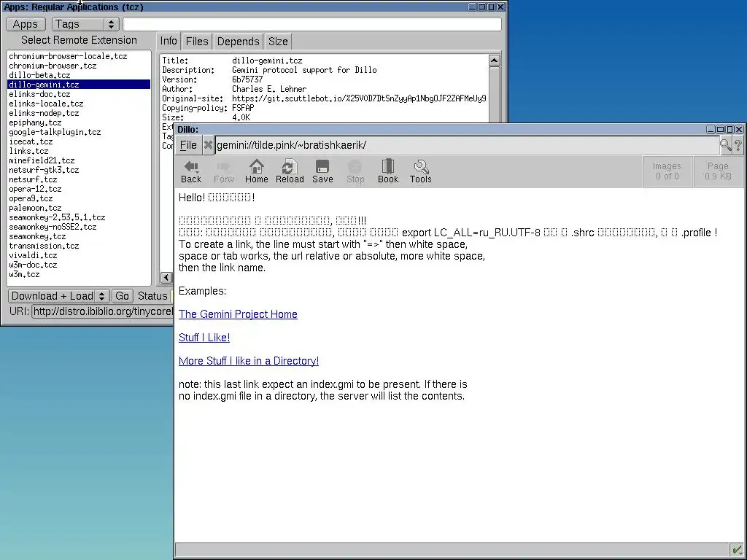747x560 pixels.
Task: Select google-talkplugin.tcz extension
Action: (79, 133)
